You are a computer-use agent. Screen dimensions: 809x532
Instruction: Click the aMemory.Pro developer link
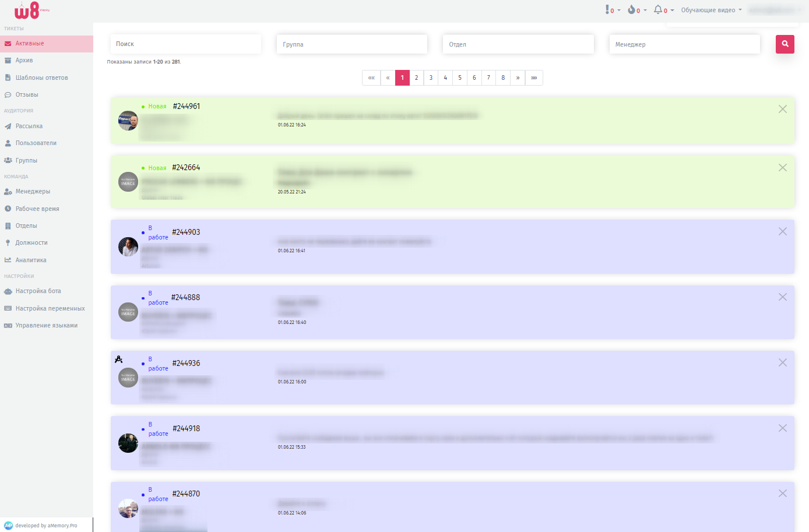pos(46,526)
